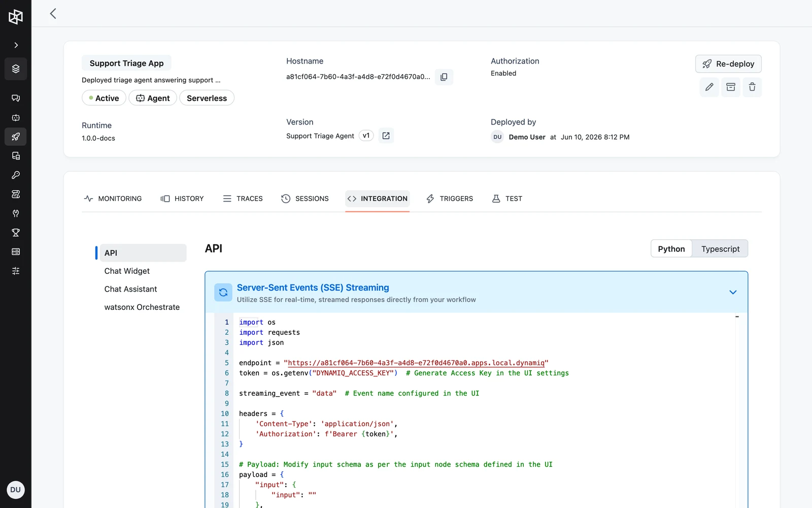Open the DU user avatar menu
Viewport: 812px width, 508px height.
(x=16, y=490)
